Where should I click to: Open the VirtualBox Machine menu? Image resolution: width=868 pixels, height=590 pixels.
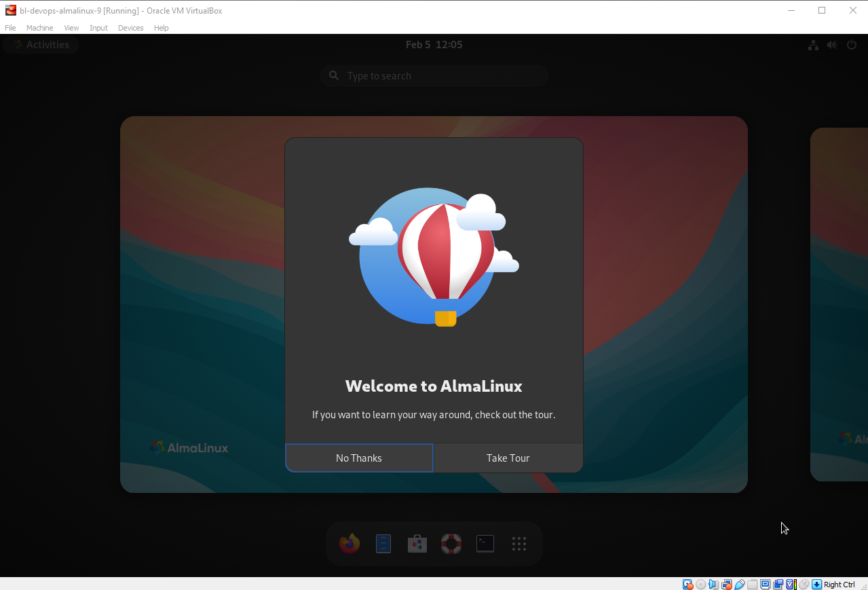pos(39,28)
